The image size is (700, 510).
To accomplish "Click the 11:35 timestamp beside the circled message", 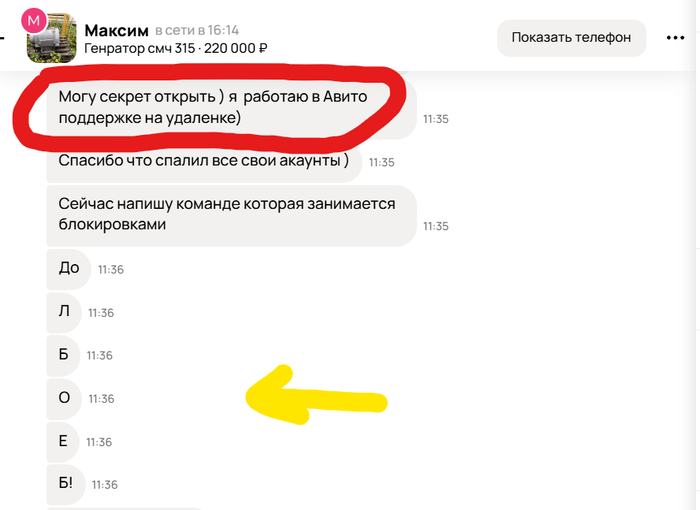I will [436, 119].
